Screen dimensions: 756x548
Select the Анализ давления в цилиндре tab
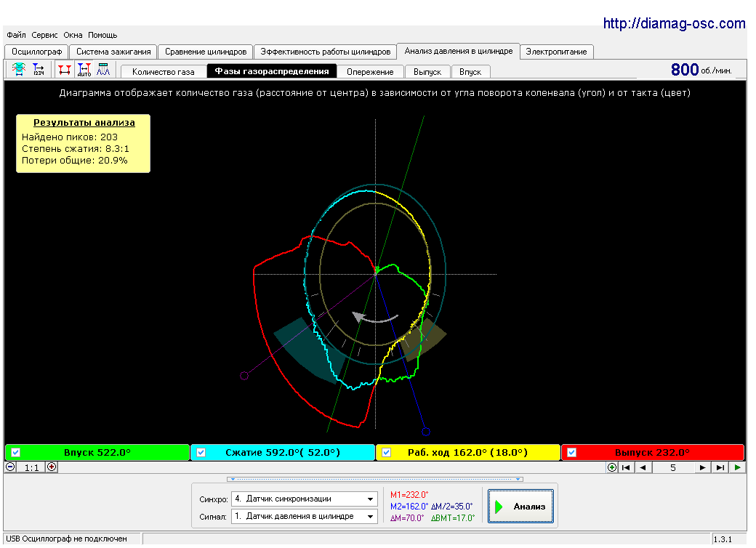click(x=459, y=51)
